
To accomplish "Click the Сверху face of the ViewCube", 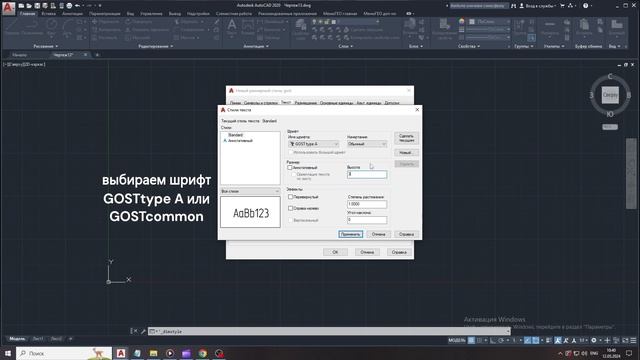I will (610, 95).
